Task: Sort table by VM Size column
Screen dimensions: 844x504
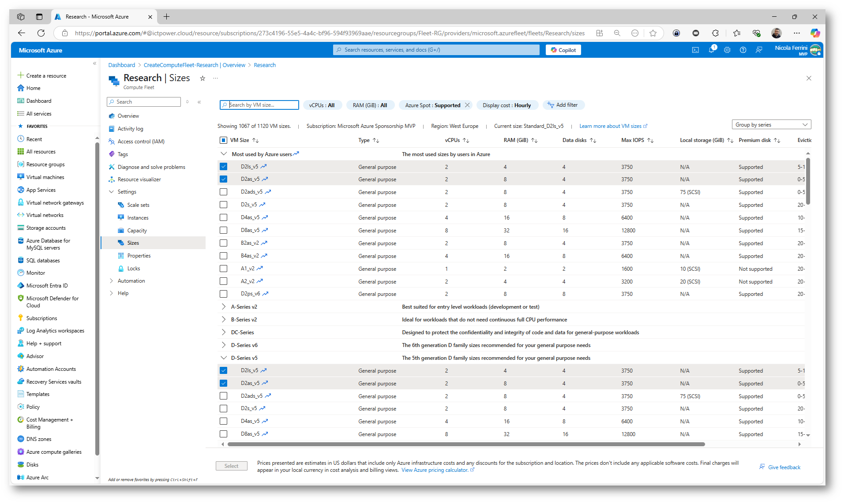Action: point(244,140)
